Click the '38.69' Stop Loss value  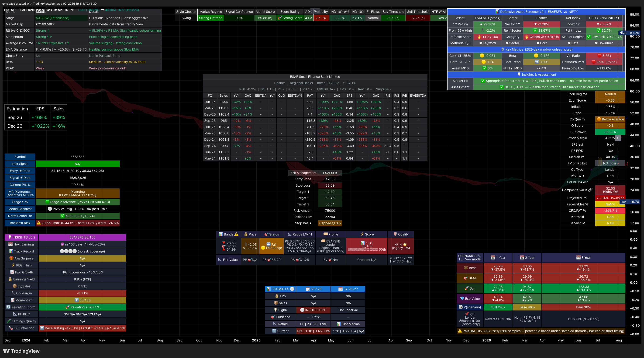tap(330, 186)
